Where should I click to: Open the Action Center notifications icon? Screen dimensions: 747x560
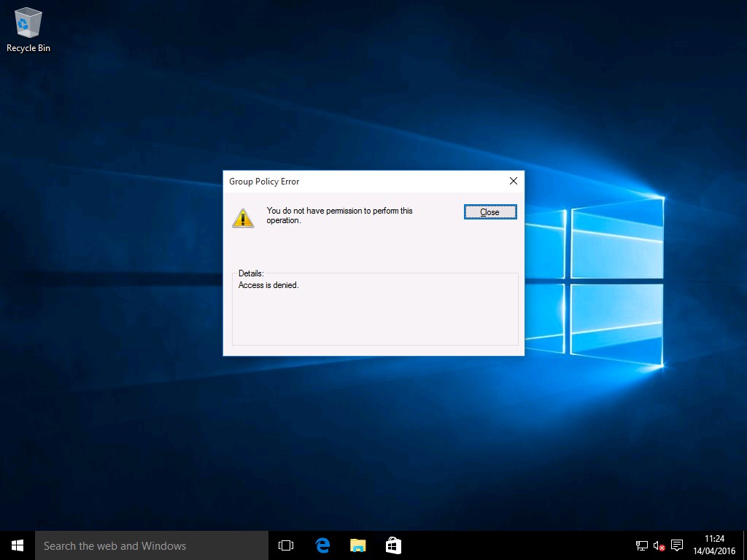pyautogui.click(x=677, y=545)
